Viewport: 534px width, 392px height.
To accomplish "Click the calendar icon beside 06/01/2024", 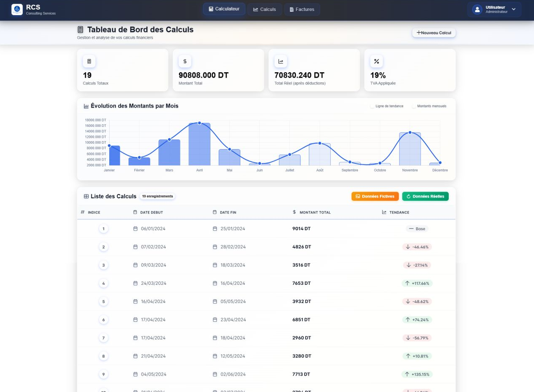I will pyautogui.click(x=135, y=229).
